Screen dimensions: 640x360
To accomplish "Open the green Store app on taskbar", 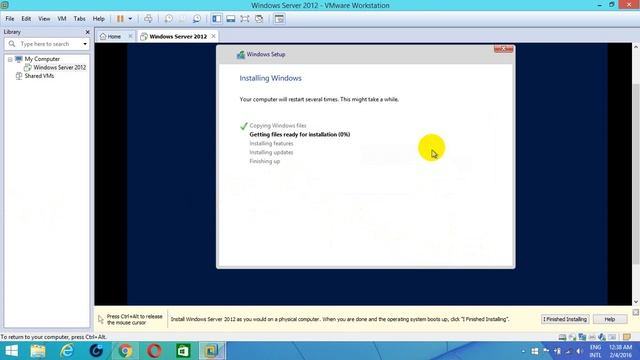I will [183, 351].
